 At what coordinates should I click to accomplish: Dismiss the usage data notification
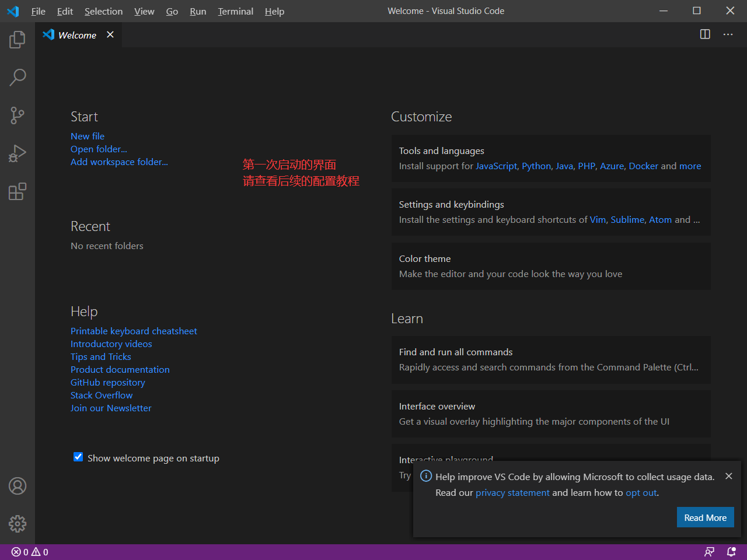(728, 476)
